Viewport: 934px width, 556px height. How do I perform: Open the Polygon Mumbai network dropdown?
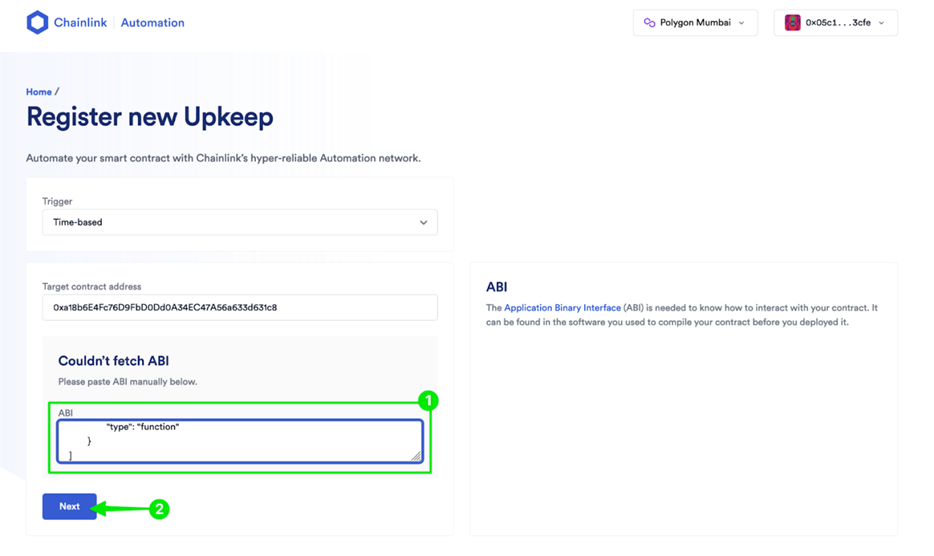pyautogui.click(x=695, y=23)
